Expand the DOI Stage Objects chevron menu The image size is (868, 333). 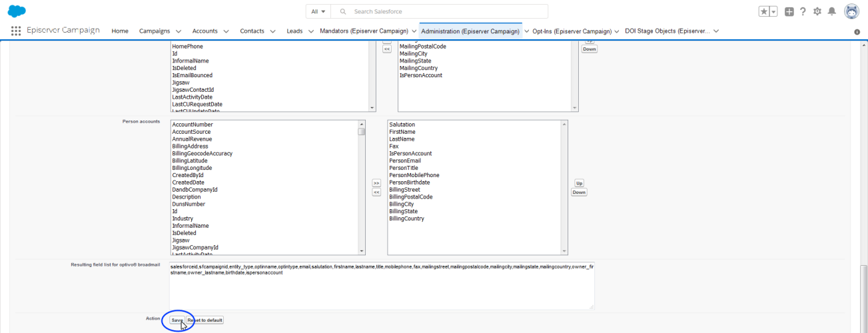(x=716, y=31)
